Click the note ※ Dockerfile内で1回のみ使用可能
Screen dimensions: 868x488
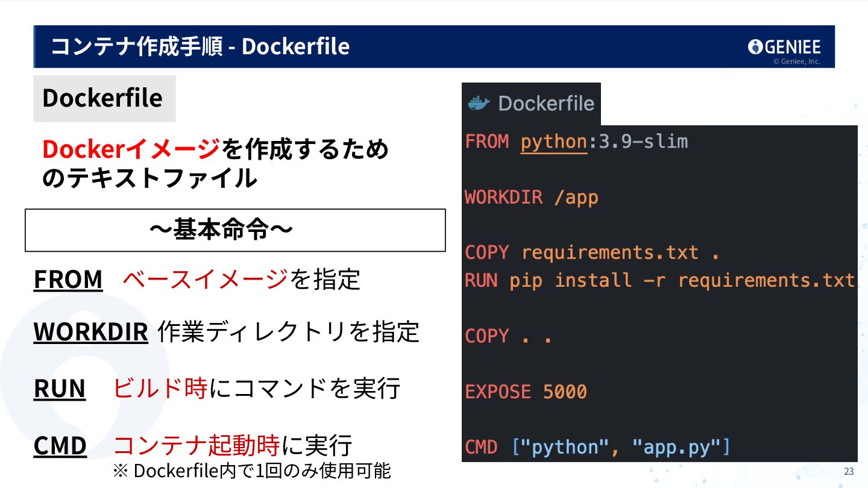pos(253,471)
